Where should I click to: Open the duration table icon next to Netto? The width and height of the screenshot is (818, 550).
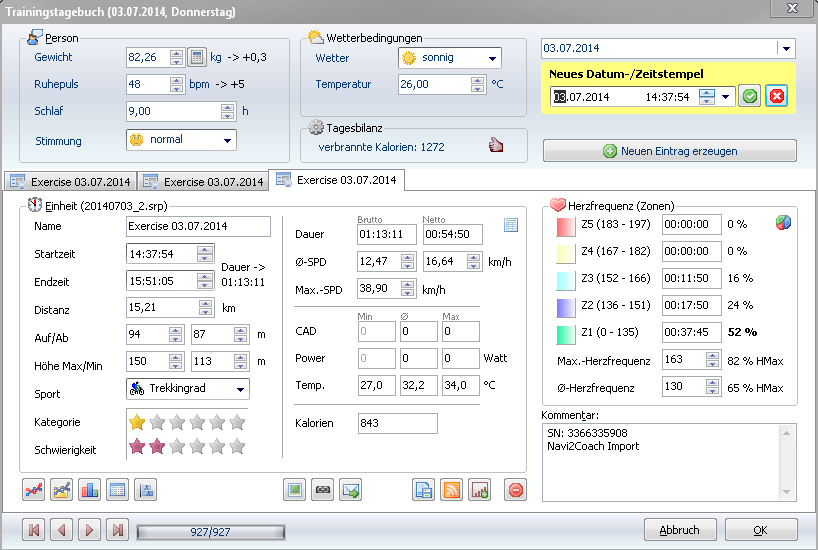point(511,225)
